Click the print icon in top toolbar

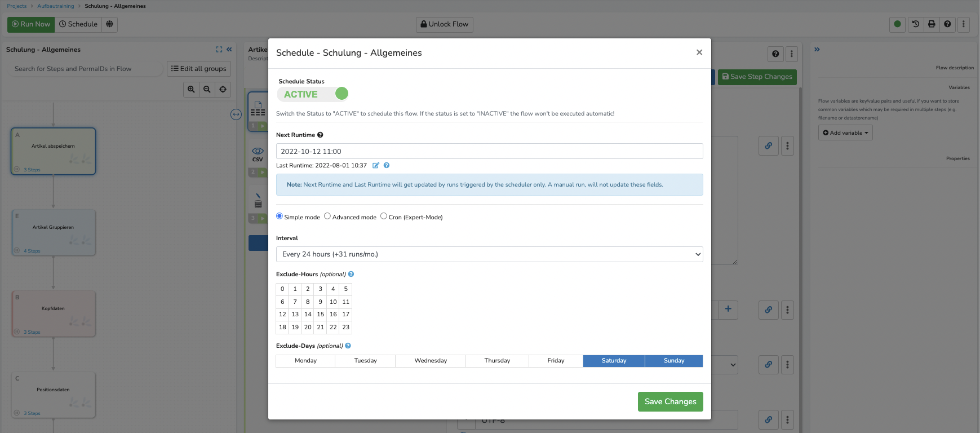(x=932, y=24)
